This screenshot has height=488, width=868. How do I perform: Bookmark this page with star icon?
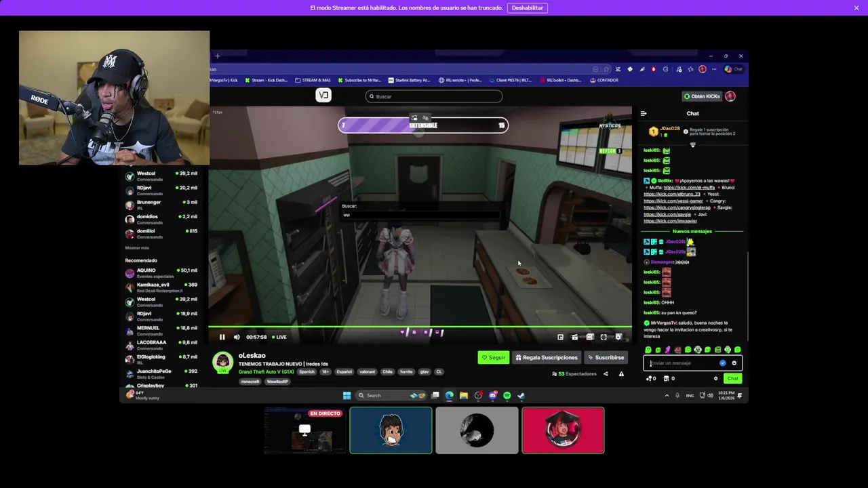(606, 69)
